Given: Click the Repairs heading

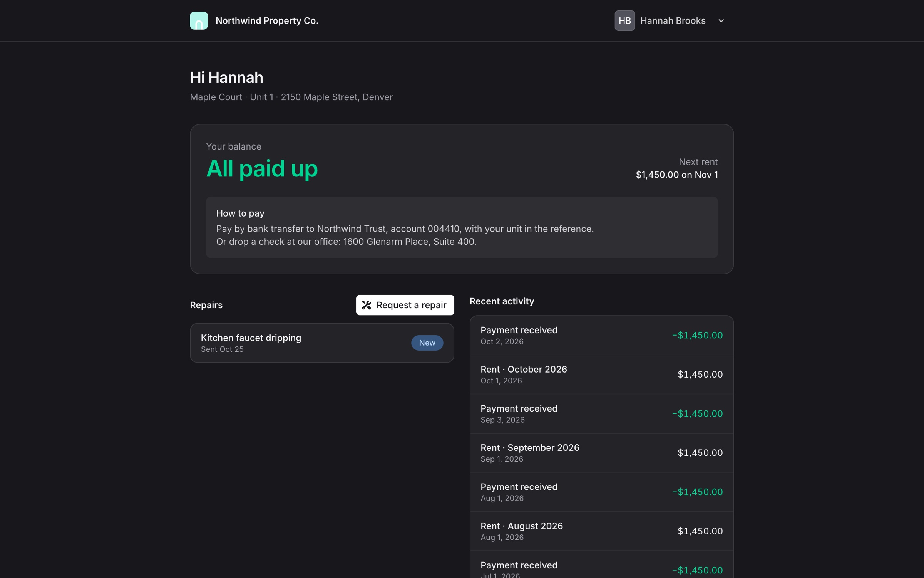Looking at the screenshot, I should pyautogui.click(x=206, y=305).
